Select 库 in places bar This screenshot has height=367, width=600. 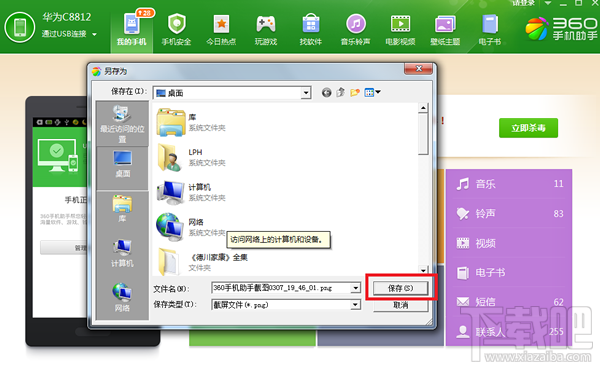122,209
